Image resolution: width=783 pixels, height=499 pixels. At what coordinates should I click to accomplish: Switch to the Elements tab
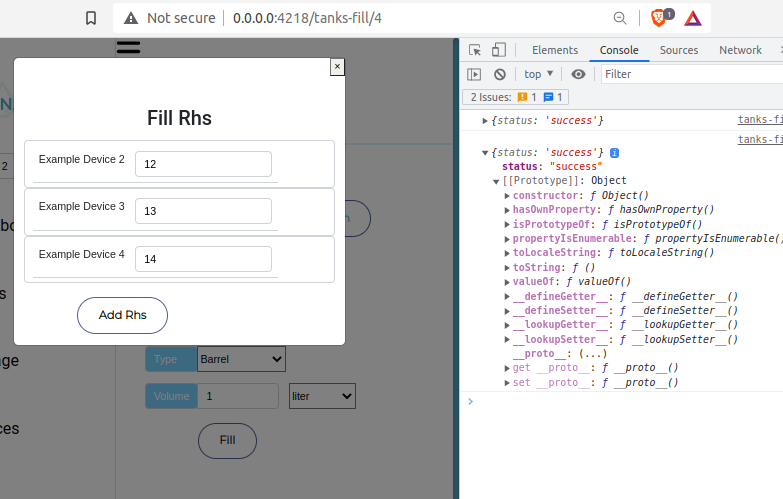[554, 50]
